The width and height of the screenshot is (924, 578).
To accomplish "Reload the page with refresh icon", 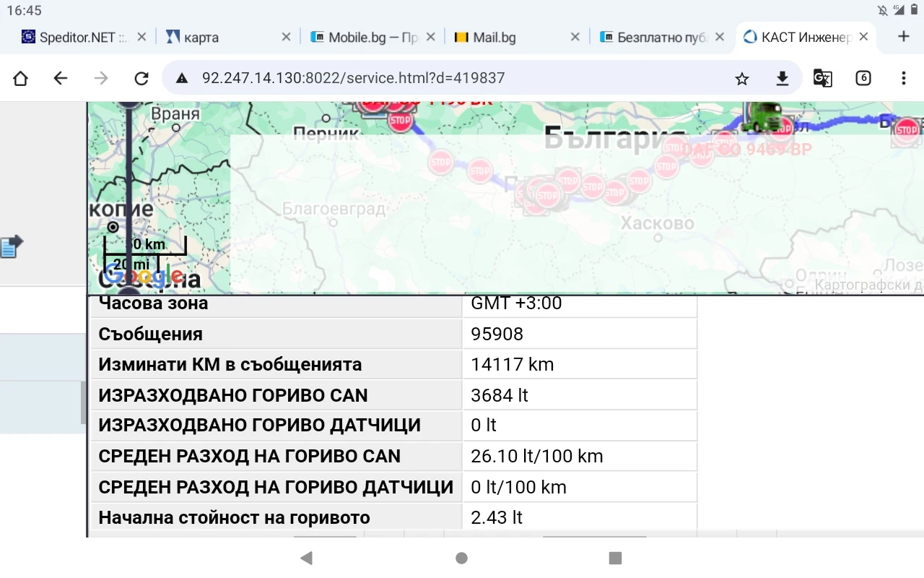I will [141, 78].
